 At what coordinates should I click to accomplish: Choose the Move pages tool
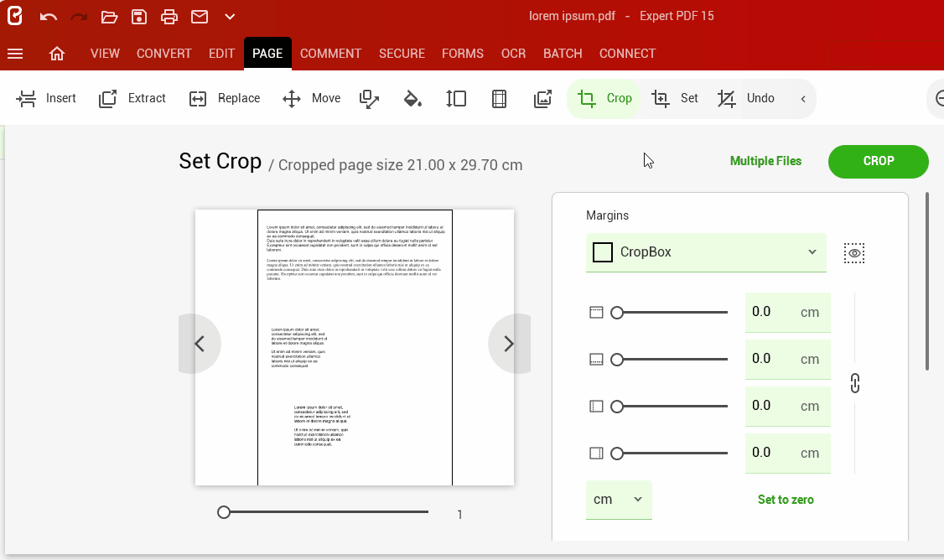point(311,98)
